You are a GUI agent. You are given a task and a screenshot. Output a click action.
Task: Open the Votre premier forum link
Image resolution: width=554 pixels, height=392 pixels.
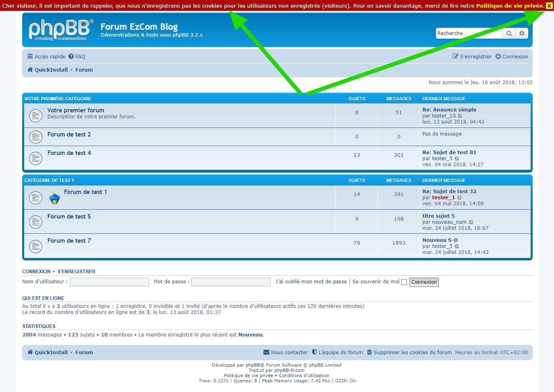(76, 110)
